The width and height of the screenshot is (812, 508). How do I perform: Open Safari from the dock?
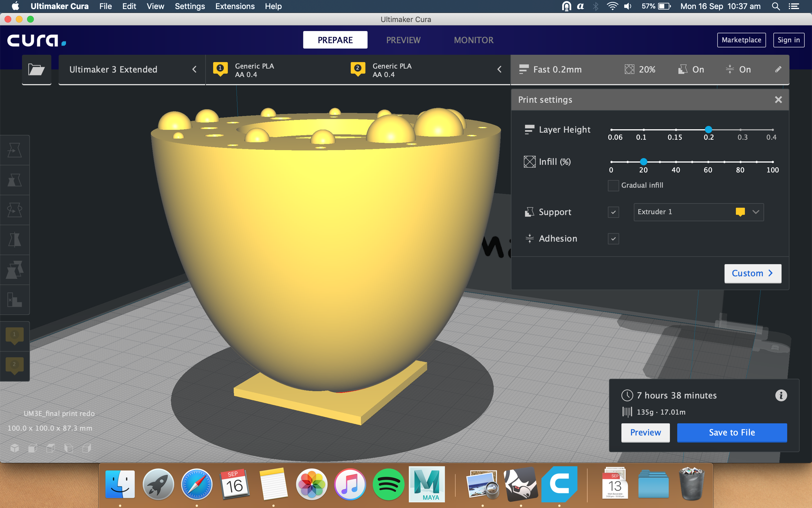(197, 484)
